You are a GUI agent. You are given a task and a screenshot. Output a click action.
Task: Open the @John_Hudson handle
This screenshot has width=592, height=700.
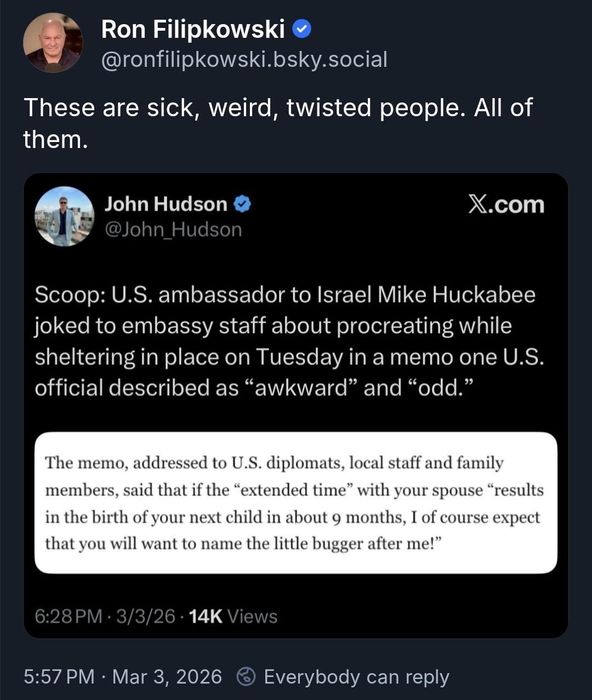(x=173, y=229)
